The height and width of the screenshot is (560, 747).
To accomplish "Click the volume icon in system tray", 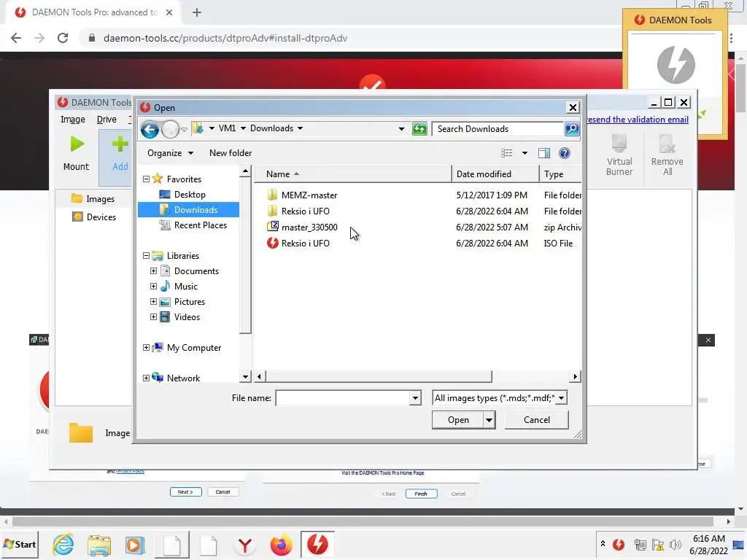I will click(675, 544).
